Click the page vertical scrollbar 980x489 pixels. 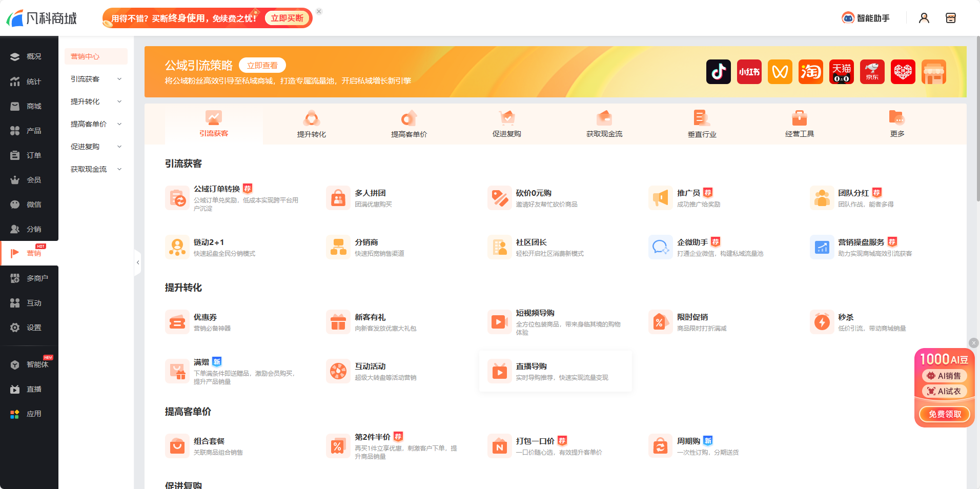click(x=977, y=119)
